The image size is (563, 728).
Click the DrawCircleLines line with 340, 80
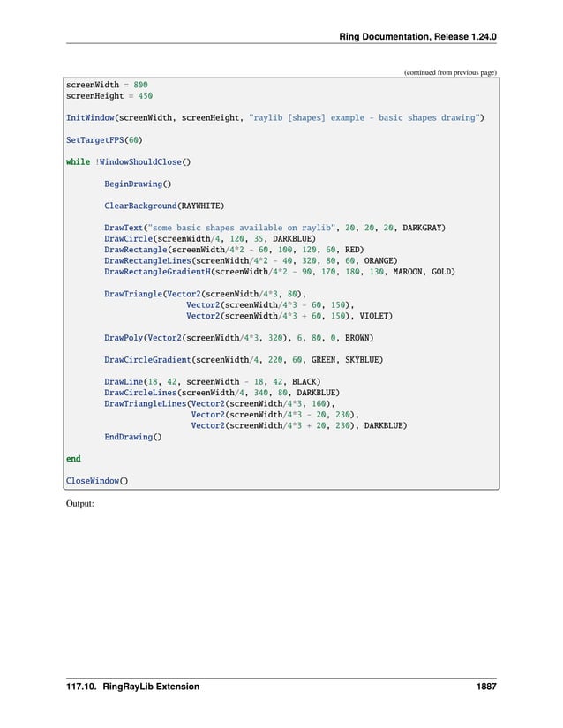pyautogui.click(x=221, y=393)
